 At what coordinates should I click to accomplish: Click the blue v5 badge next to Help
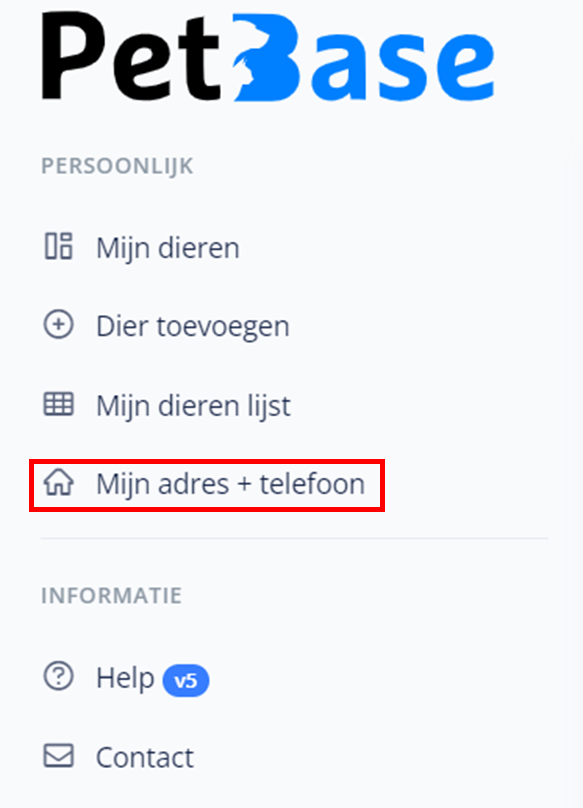tap(186, 681)
